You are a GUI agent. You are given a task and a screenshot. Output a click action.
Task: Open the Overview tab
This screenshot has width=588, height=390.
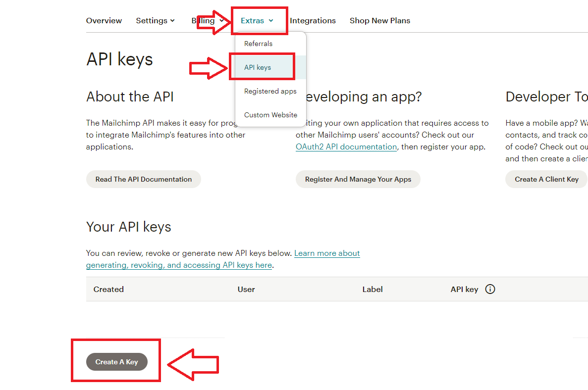click(x=104, y=21)
